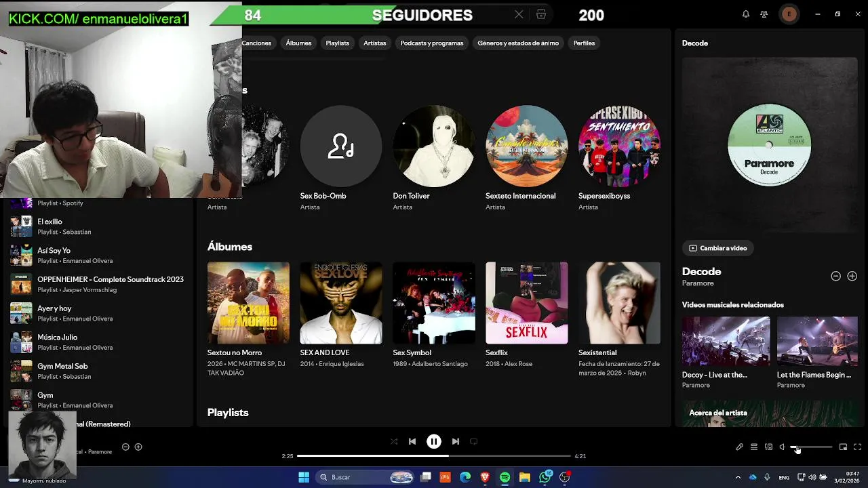Open the Sextou no Morro album cover
This screenshot has width=868, height=488.
point(248,303)
